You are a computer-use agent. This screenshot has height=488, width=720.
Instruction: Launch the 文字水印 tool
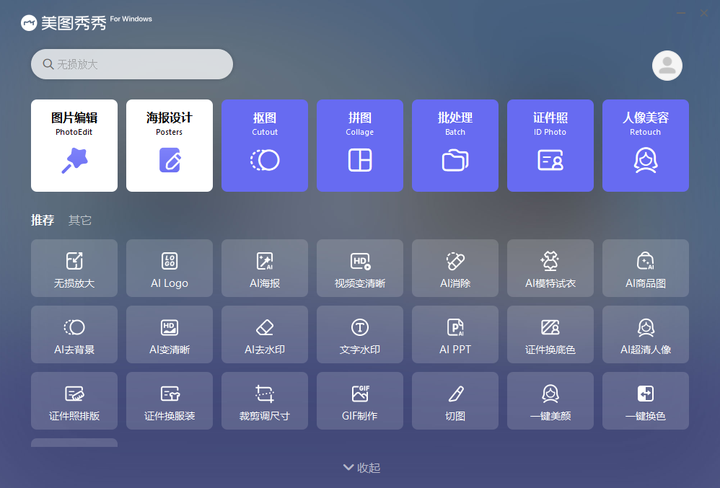(360, 335)
